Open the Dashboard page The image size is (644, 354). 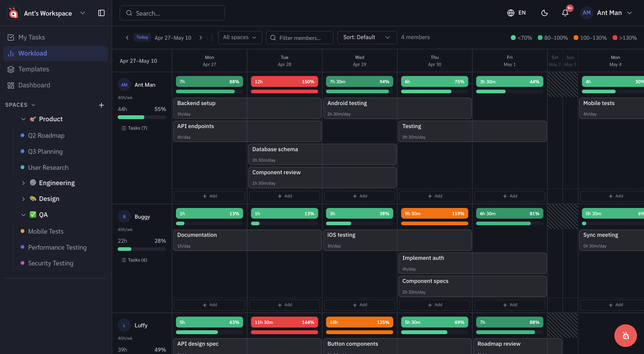pyautogui.click(x=56, y=85)
